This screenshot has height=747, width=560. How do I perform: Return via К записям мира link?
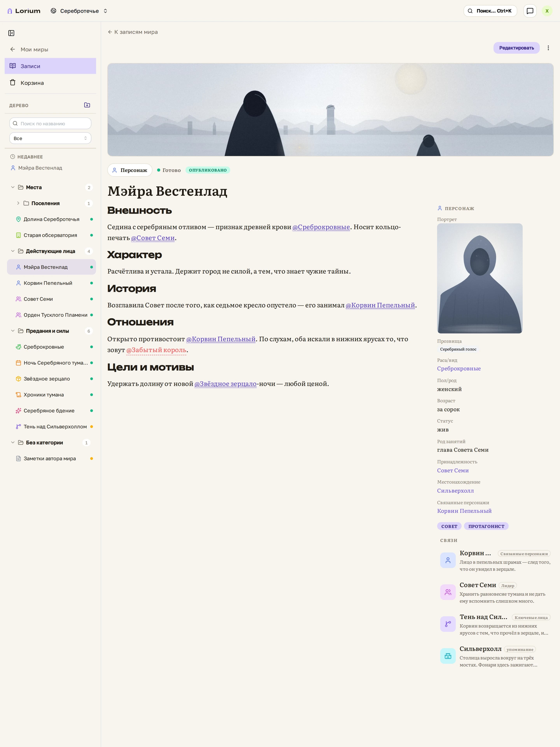point(133,32)
